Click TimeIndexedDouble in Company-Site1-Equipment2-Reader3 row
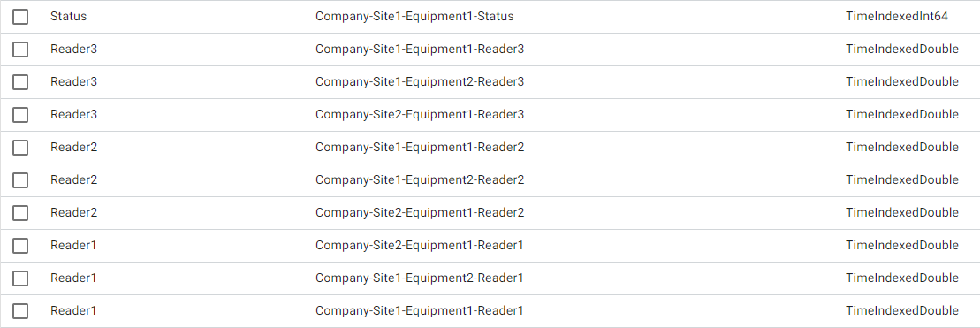This screenshot has height=328, width=980. 902,82
